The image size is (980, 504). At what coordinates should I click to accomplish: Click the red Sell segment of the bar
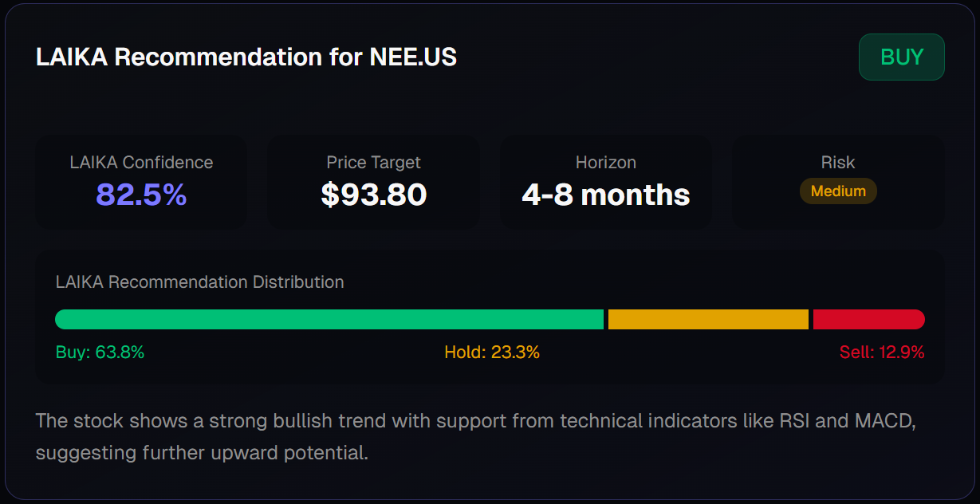868,320
